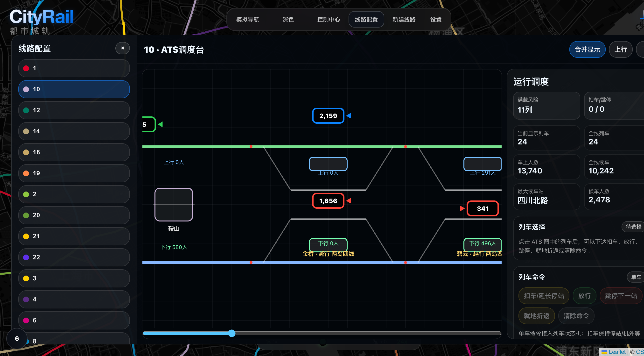
Task: Click the 单车 mode chip
Action: coord(636,277)
